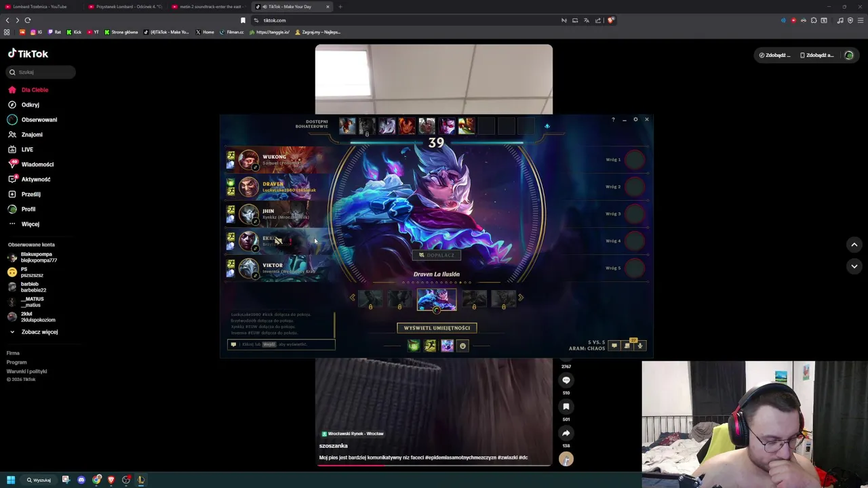Open Discord from the taskbar
This screenshot has height=488, width=868.
[81, 480]
